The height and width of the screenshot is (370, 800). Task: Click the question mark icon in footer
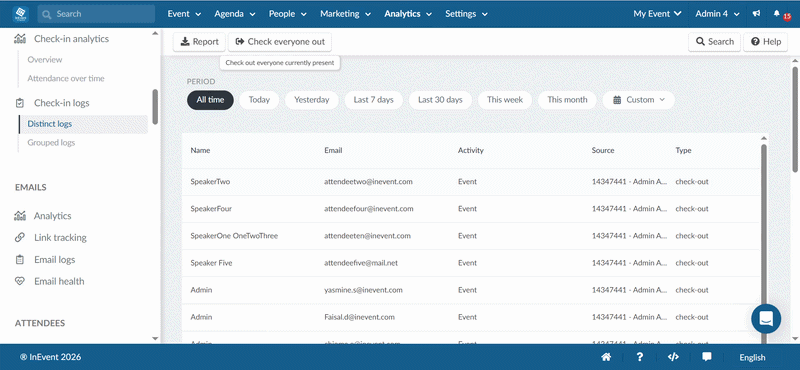(640, 357)
